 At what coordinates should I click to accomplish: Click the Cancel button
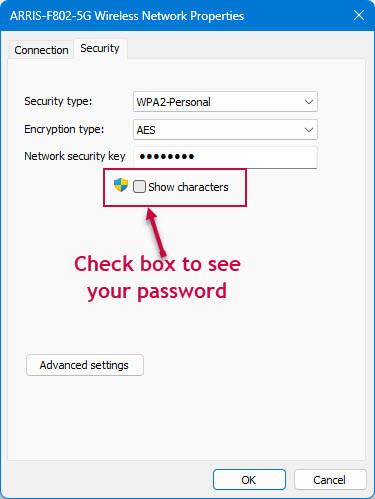(330, 480)
